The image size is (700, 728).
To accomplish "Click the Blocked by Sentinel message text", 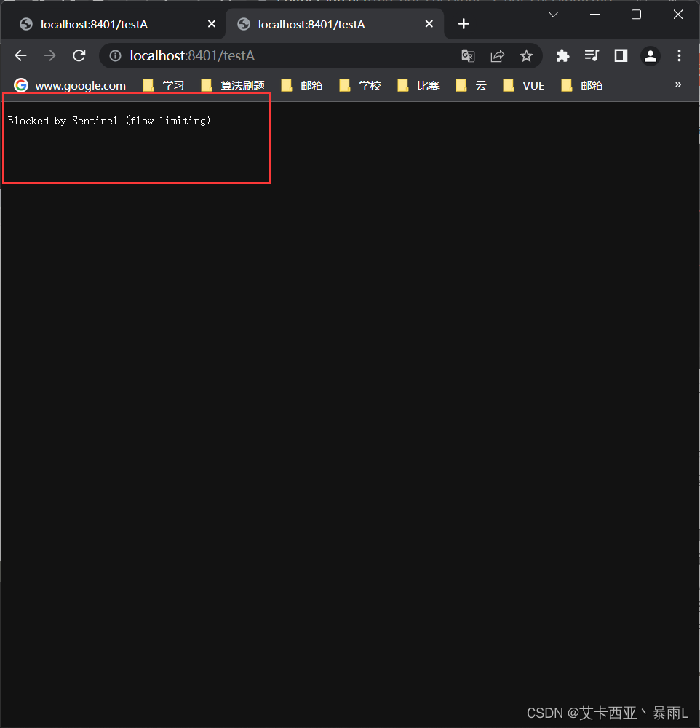I will [109, 121].
